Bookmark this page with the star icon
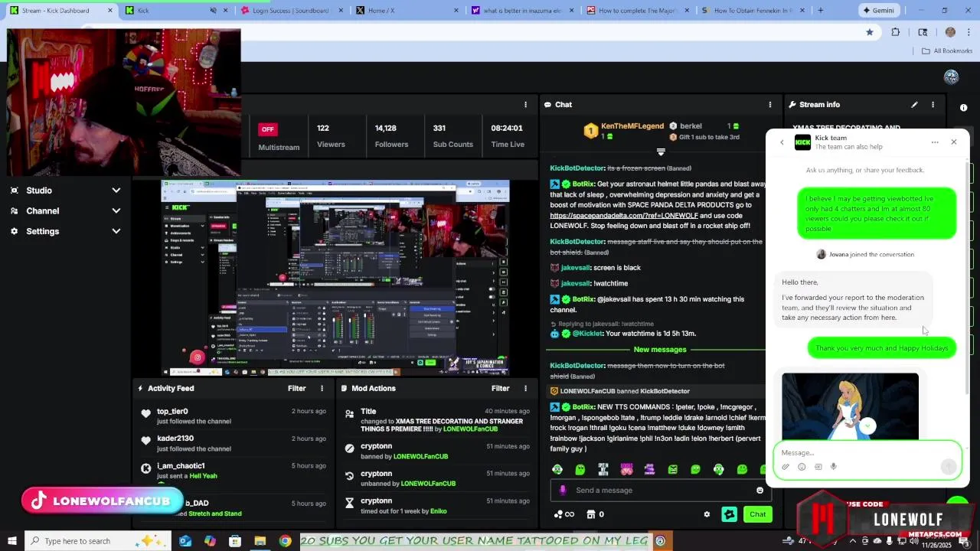Viewport: 980px width, 551px height. 870,32
